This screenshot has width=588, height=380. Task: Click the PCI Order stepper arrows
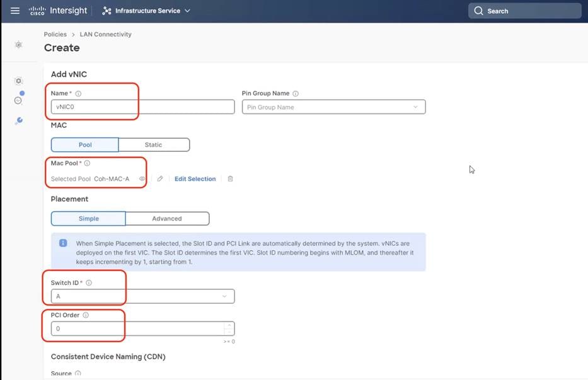[x=228, y=328]
